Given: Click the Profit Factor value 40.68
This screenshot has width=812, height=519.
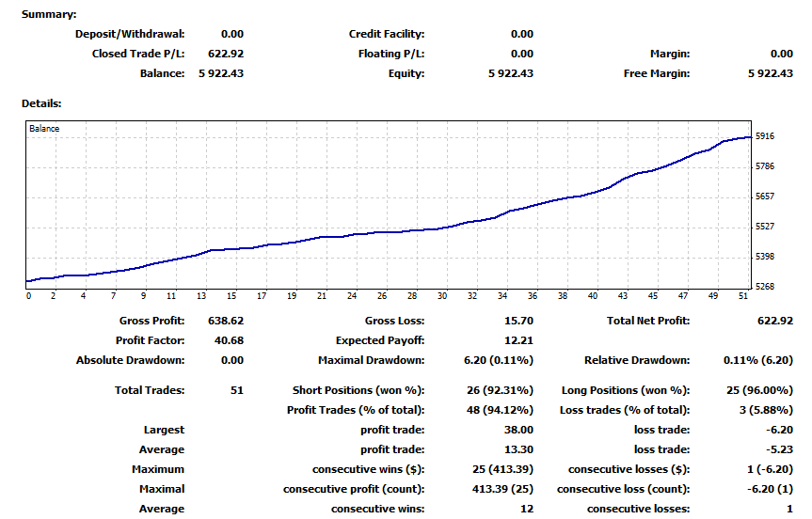Looking at the screenshot, I should [x=229, y=340].
